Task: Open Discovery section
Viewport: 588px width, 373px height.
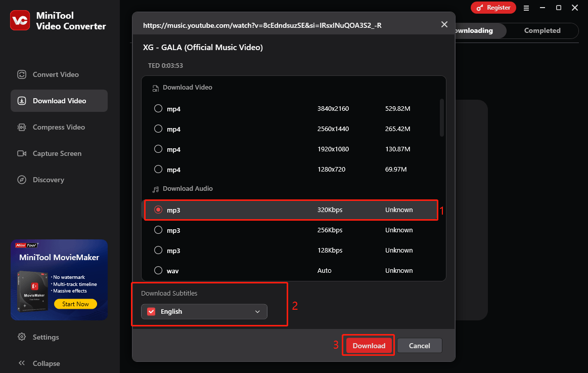Action: pos(59,180)
